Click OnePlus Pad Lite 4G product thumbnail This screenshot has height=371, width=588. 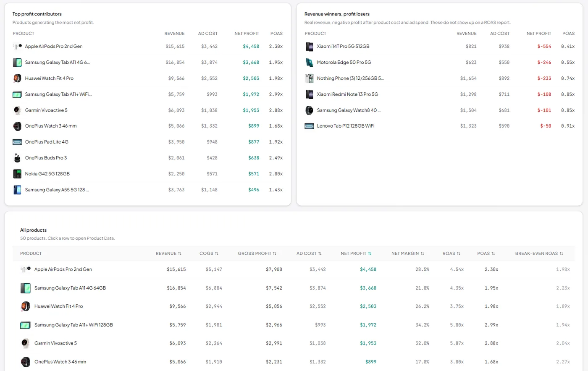pos(17,142)
